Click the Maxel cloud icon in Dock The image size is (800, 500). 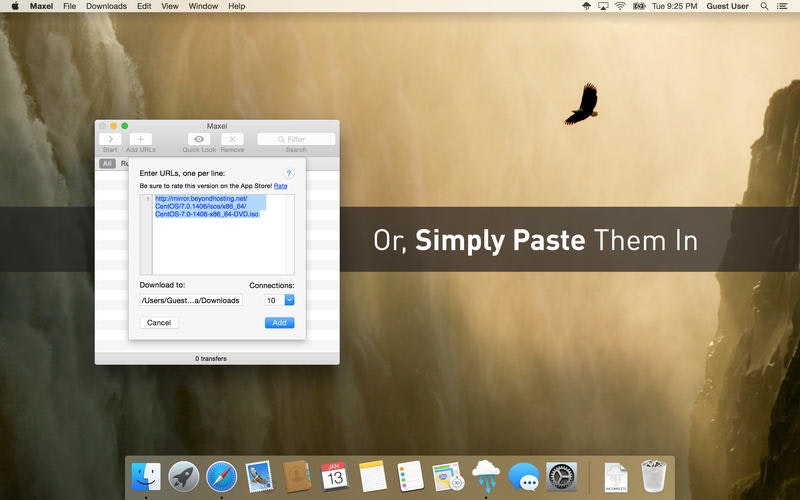[x=486, y=476]
